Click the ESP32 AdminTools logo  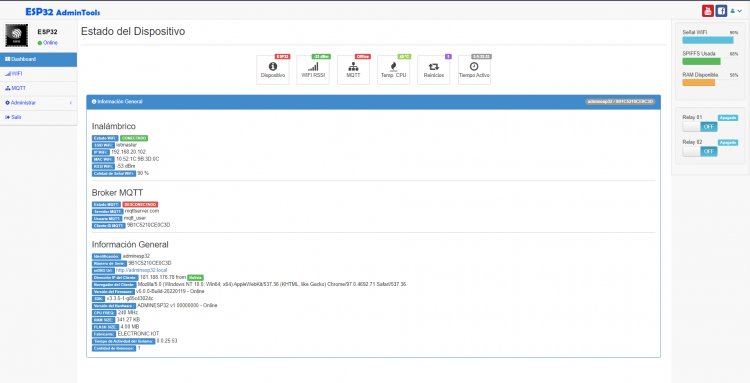tap(63, 11)
